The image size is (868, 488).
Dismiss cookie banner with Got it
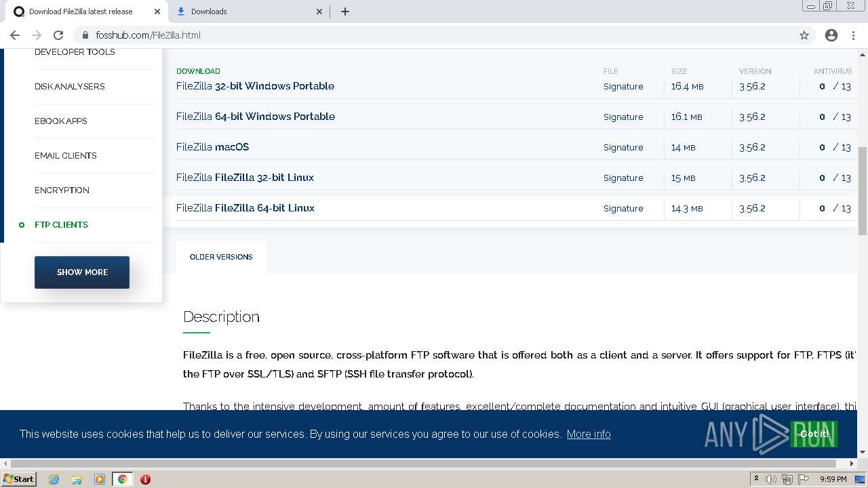pyautogui.click(x=814, y=434)
